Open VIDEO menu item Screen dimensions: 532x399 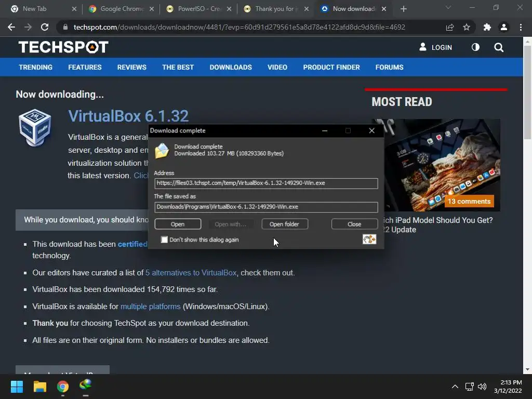click(x=277, y=67)
